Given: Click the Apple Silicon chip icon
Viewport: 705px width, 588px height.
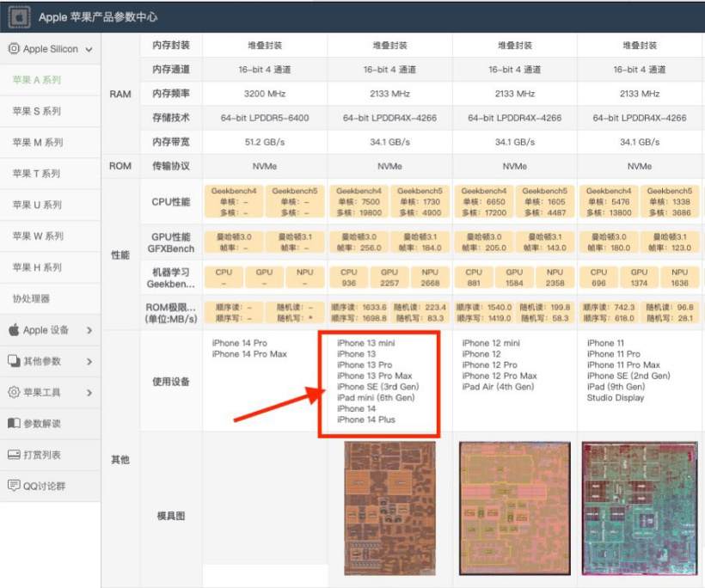Looking at the screenshot, I should pyautogui.click(x=13, y=49).
